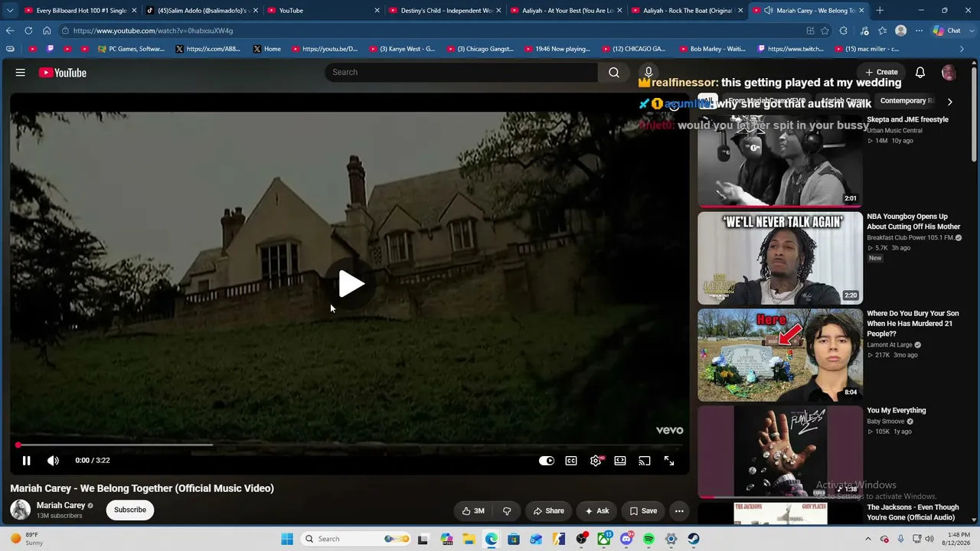This screenshot has width=980, height=551.
Task: Open the Ask AI button
Action: [597, 511]
